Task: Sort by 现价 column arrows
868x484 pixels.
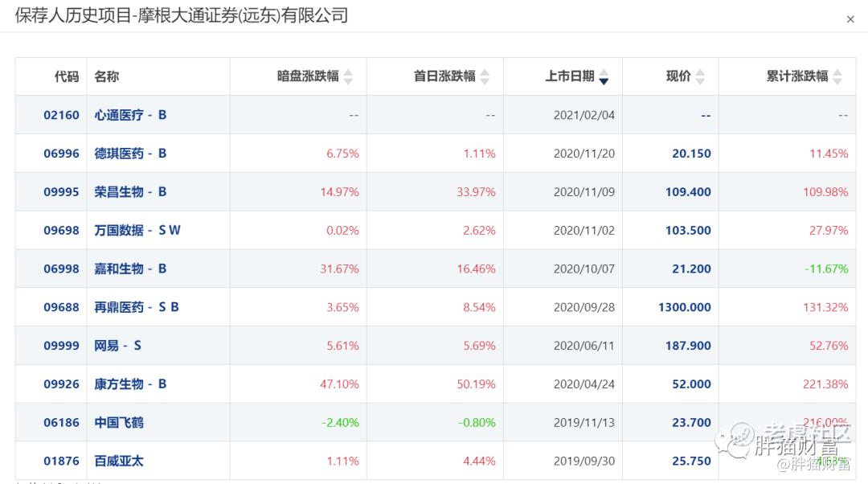Action: (700, 76)
